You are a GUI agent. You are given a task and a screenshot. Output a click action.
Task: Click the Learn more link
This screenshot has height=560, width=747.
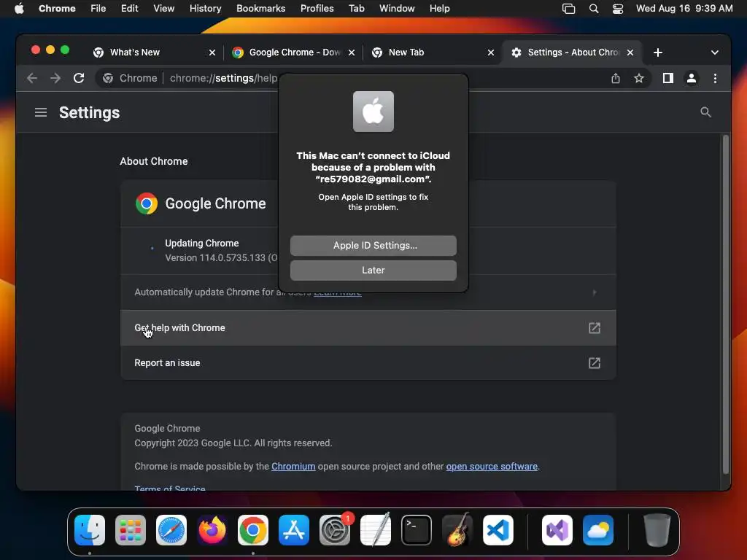(x=337, y=294)
